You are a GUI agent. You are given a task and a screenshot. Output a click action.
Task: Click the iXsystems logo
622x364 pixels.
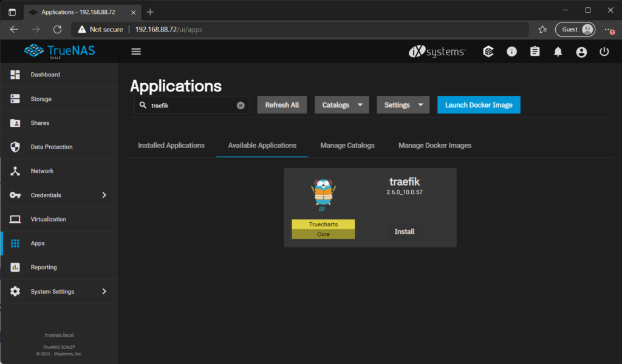click(437, 52)
